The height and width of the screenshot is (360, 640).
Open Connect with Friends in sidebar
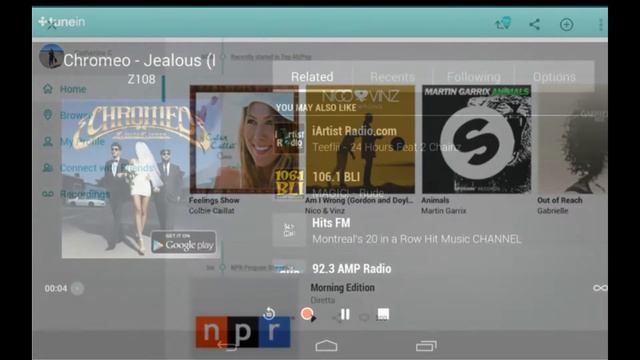pyautogui.click(x=99, y=168)
